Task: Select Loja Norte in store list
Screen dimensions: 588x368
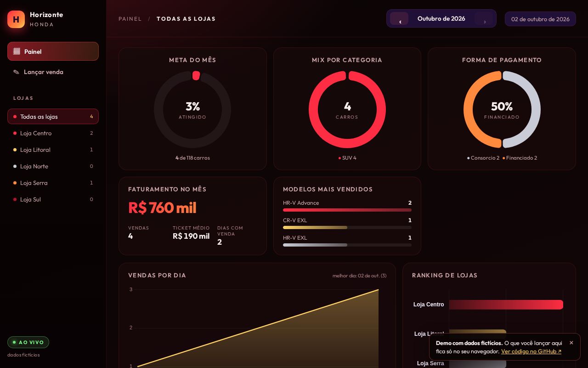Action: pyautogui.click(x=53, y=166)
